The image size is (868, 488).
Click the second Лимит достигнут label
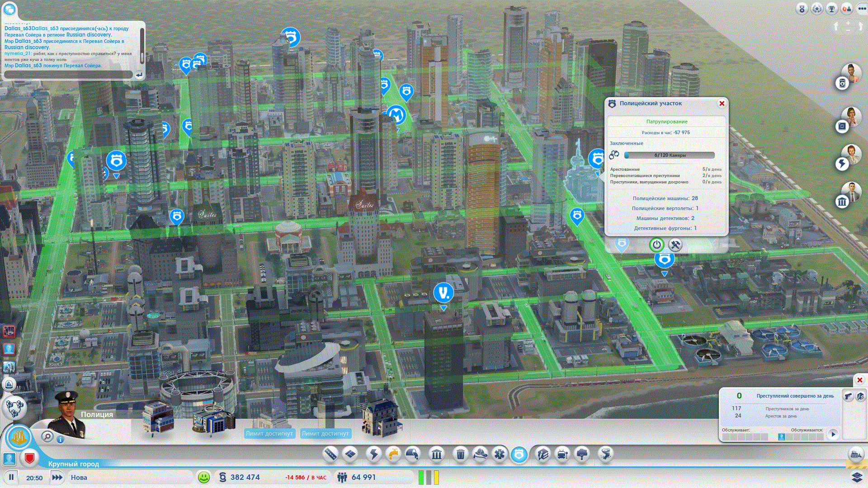[x=325, y=433]
